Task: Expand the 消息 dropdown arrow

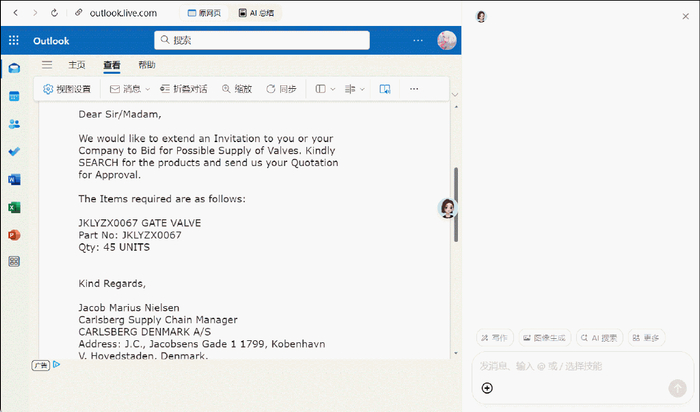Action: (x=148, y=89)
